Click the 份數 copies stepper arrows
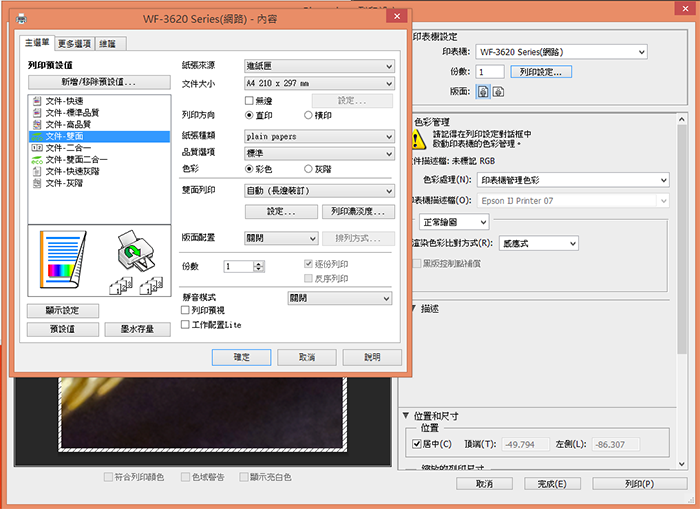Image resolution: width=700 pixels, height=509 pixels. (x=259, y=267)
